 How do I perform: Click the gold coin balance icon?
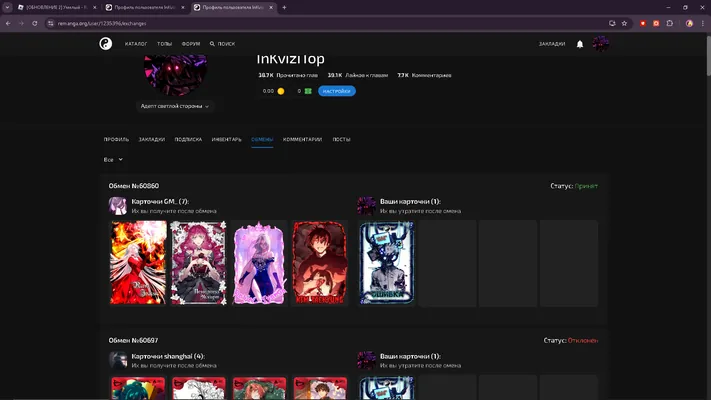click(281, 91)
